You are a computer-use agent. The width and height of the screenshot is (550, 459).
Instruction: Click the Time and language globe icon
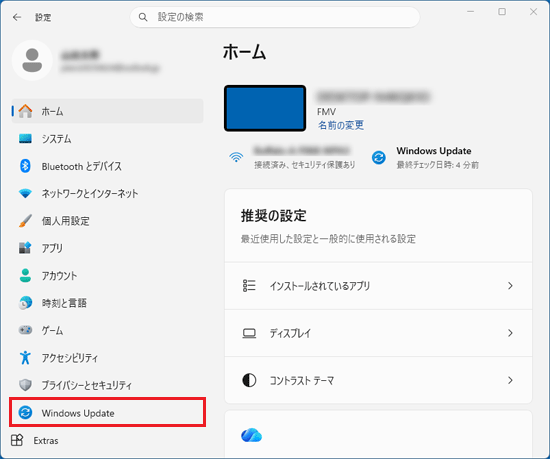25,303
